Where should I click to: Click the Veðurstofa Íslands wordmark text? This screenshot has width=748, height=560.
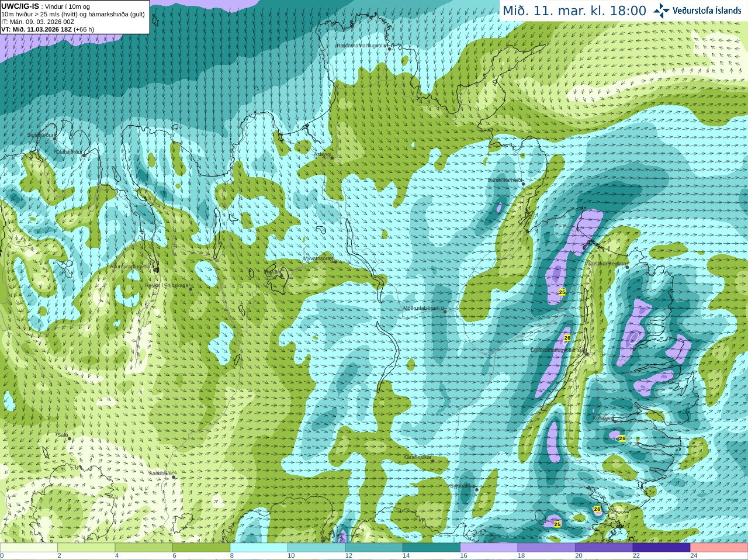(x=707, y=11)
